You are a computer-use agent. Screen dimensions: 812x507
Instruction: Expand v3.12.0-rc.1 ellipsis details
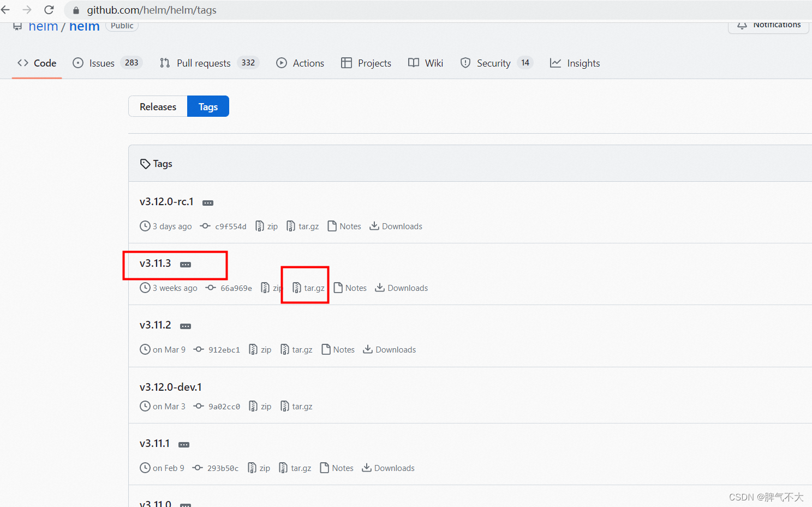coord(208,203)
